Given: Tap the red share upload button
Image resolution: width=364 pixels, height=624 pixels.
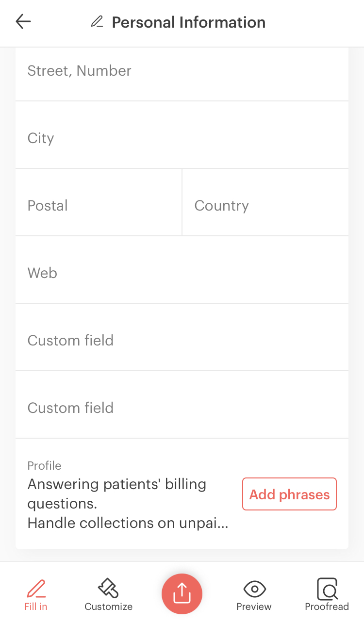Looking at the screenshot, I should (x=182, y=593).
